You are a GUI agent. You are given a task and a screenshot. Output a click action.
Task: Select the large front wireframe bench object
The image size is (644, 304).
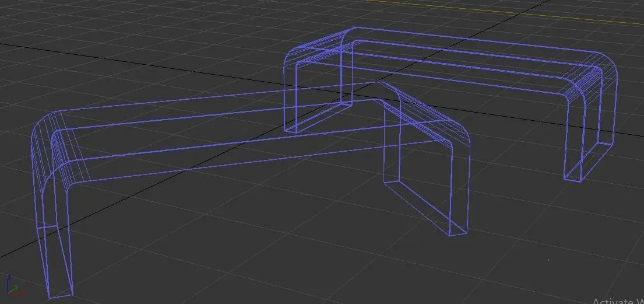251,190
